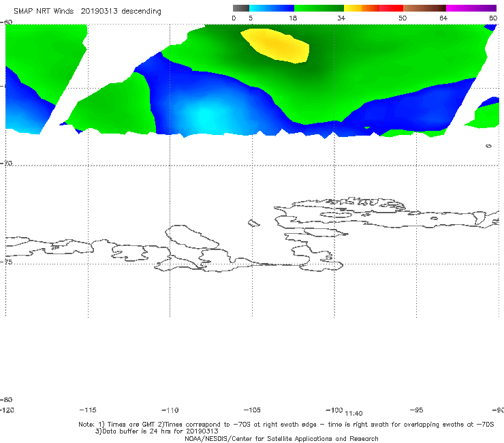Click the yellow-orange segment of the color bar
Image resolution: width=504 pixels, height=443 pixels.
pos(362,8)
